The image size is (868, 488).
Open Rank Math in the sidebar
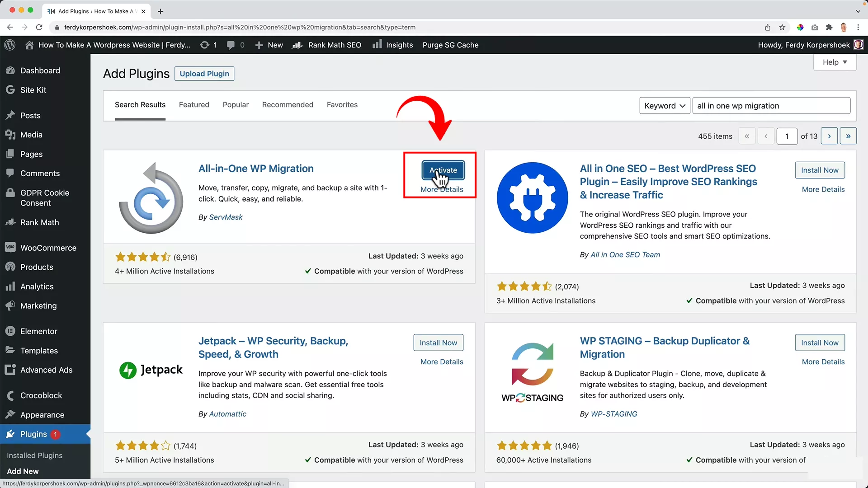click(x=39, y=222)
